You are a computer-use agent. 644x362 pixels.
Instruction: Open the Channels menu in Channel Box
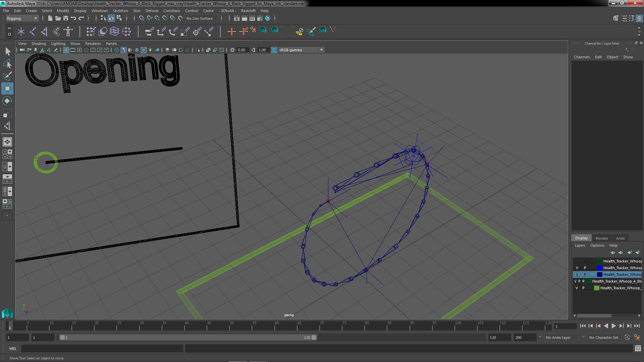pos(582,57)
